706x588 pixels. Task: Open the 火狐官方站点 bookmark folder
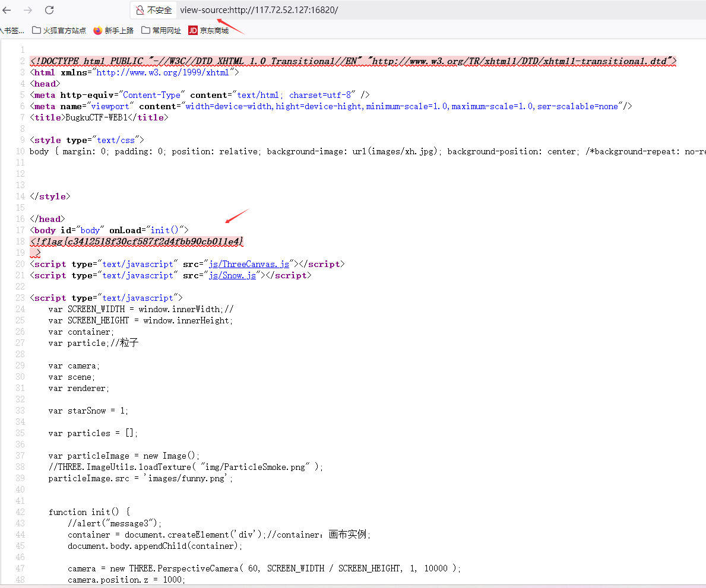(59, 31)
